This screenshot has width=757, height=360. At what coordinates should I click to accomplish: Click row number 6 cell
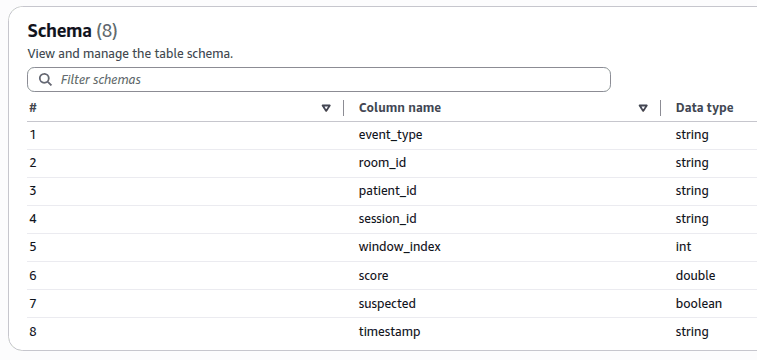(33, 276)
